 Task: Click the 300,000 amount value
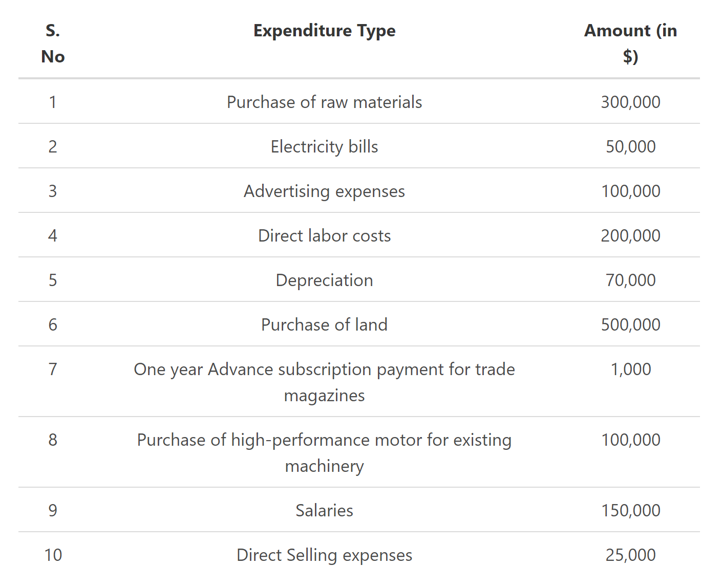click(x=630, y=102)
